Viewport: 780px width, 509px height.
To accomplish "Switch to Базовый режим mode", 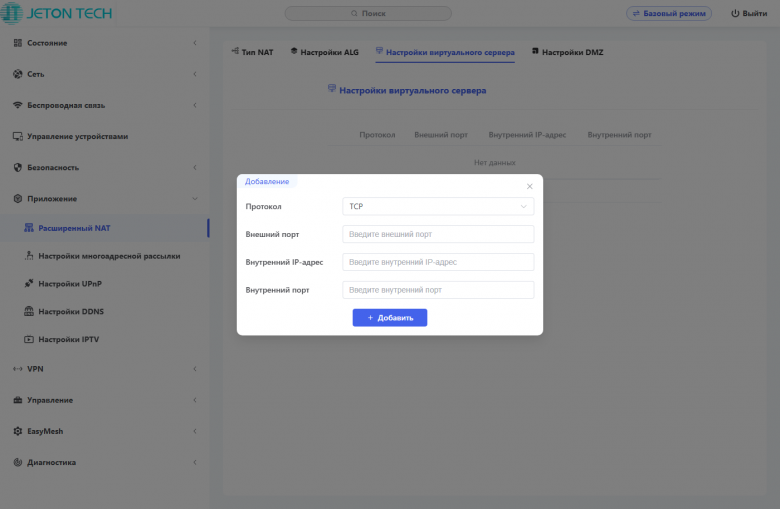I will (x=669, y=14).
